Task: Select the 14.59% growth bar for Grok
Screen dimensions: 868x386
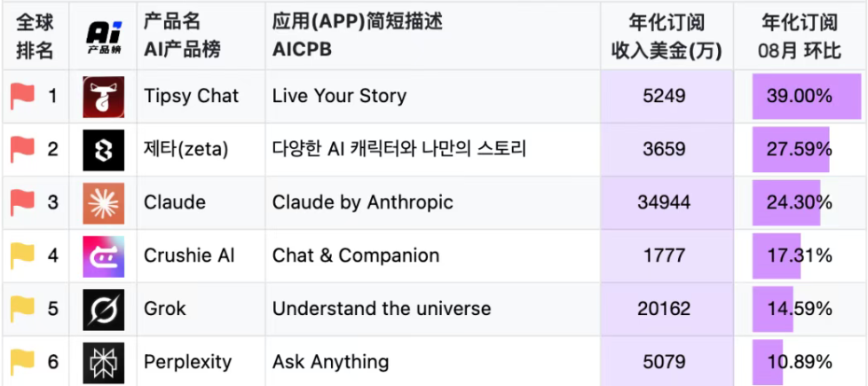Action: pos(773,310)
